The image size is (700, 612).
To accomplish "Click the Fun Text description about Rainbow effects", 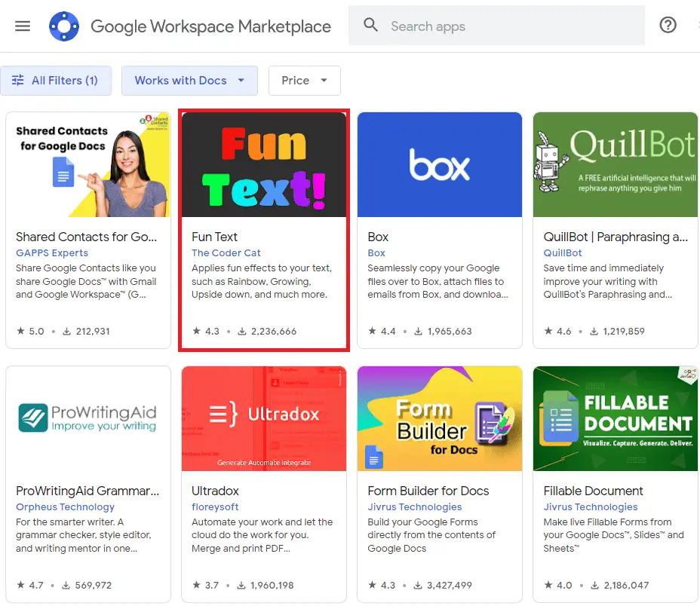I will click(262, 281).
